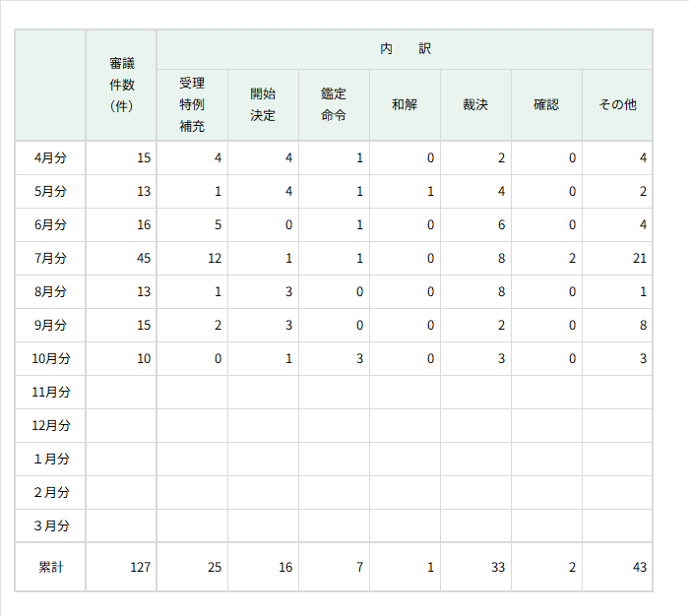Click the その他 column header

pos(617,104)
